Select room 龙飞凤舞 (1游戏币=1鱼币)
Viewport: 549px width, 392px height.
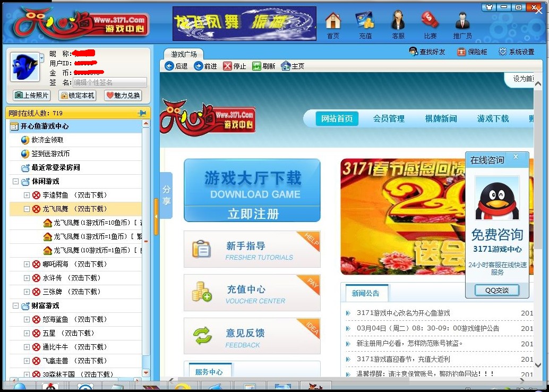pos(92,237)
